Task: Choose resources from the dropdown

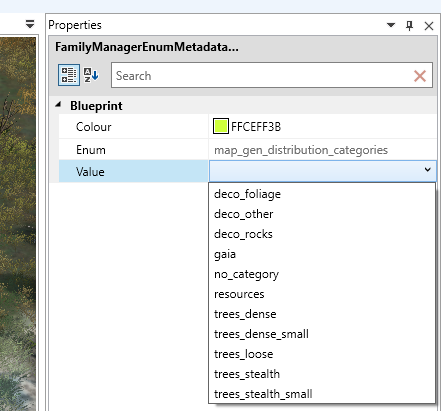Action: [322, 294]
